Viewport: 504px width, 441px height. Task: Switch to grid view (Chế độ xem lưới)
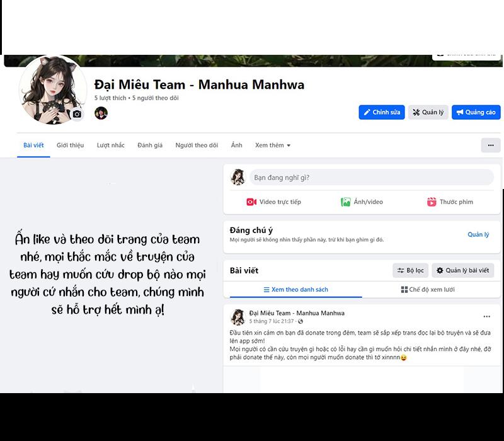pyautogui.click(x=428, y=290)
